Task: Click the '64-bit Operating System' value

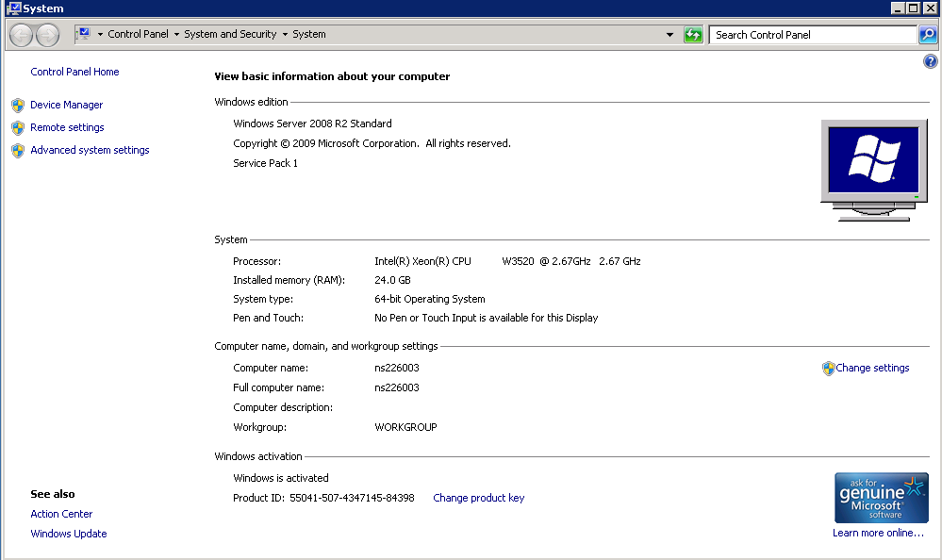Action: pos(430,299)
